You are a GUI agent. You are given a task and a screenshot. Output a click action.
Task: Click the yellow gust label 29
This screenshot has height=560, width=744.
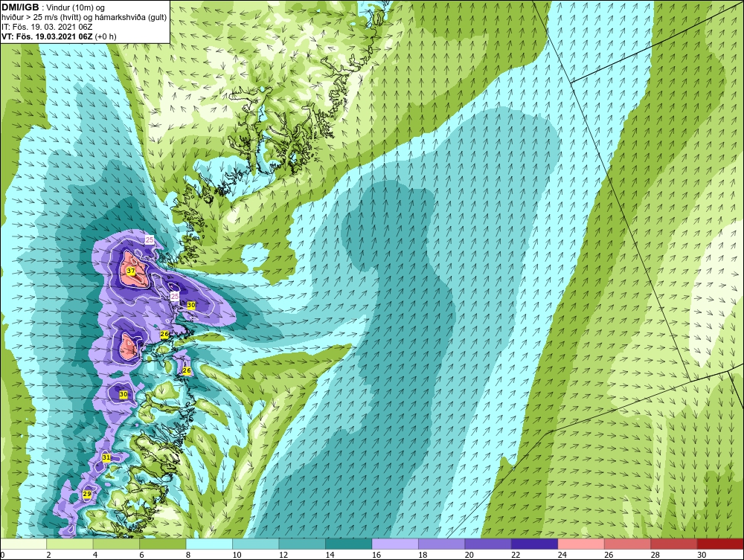(87, 494)
